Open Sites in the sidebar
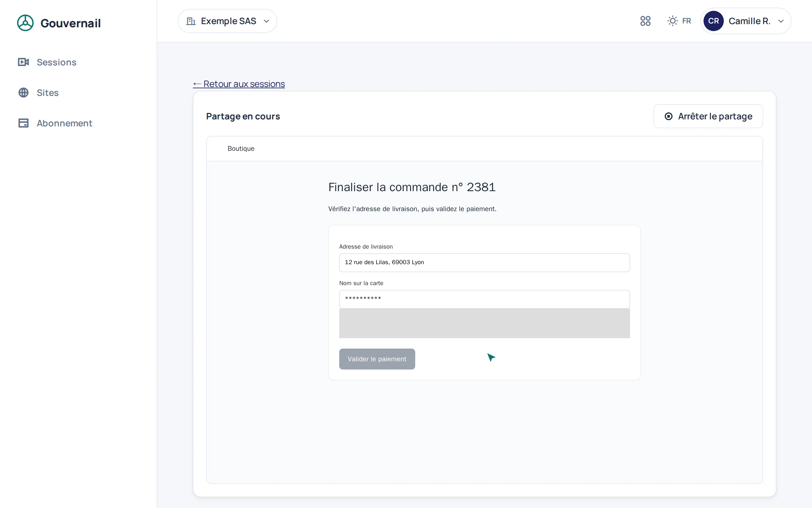 tap(38, 93)
